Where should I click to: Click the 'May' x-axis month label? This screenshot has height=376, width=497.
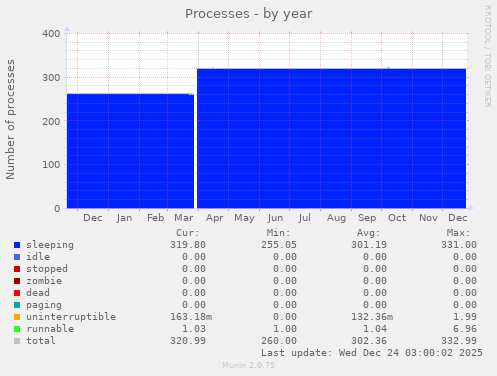pos(244,218)
